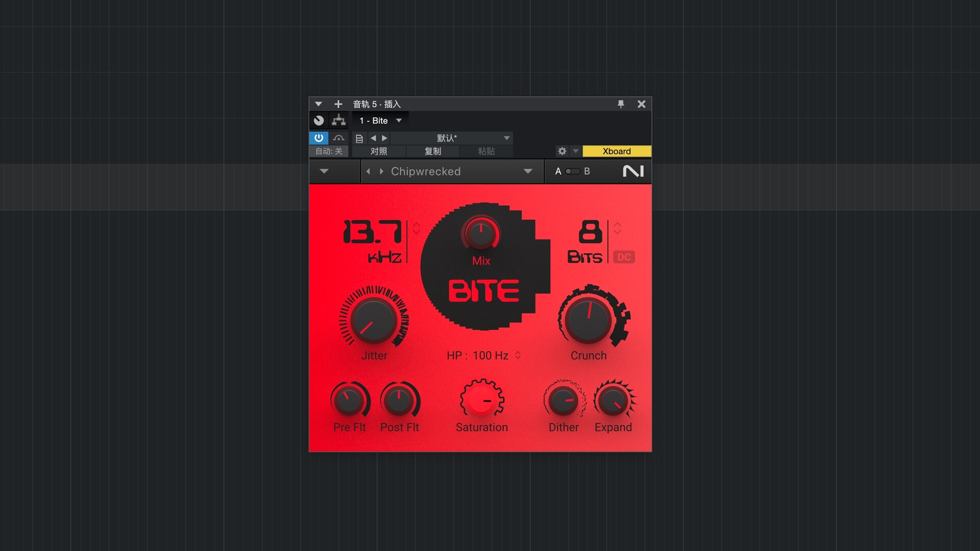Open plugin settings via the gear icon
The height and width of the screenshot is (551, 980).
[x=561, y=151]
